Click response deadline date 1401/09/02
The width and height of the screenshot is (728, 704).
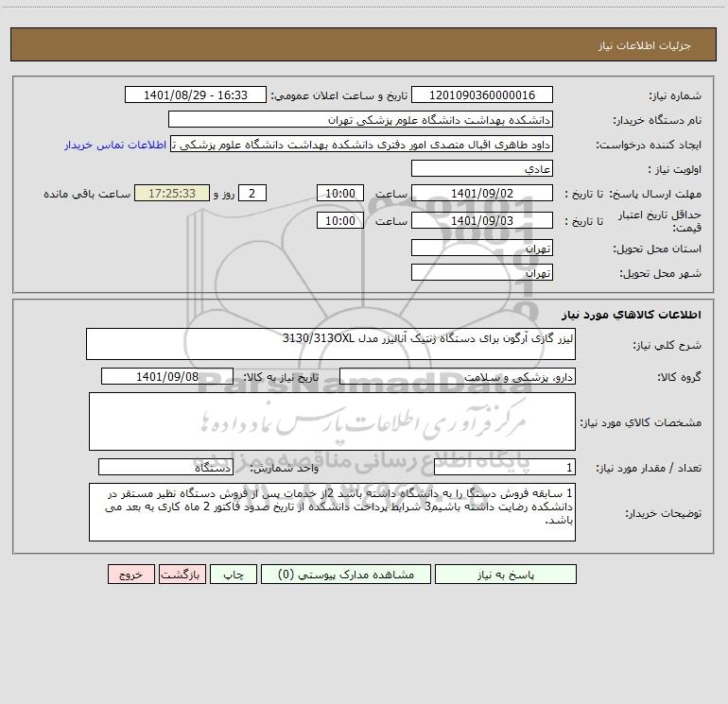(482, 193)
